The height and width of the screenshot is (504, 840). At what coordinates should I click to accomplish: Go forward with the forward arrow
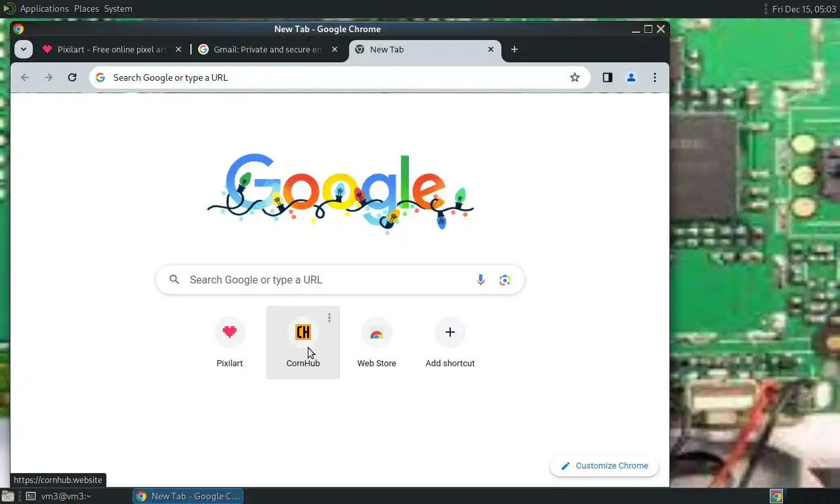click(x=49, y=77)
